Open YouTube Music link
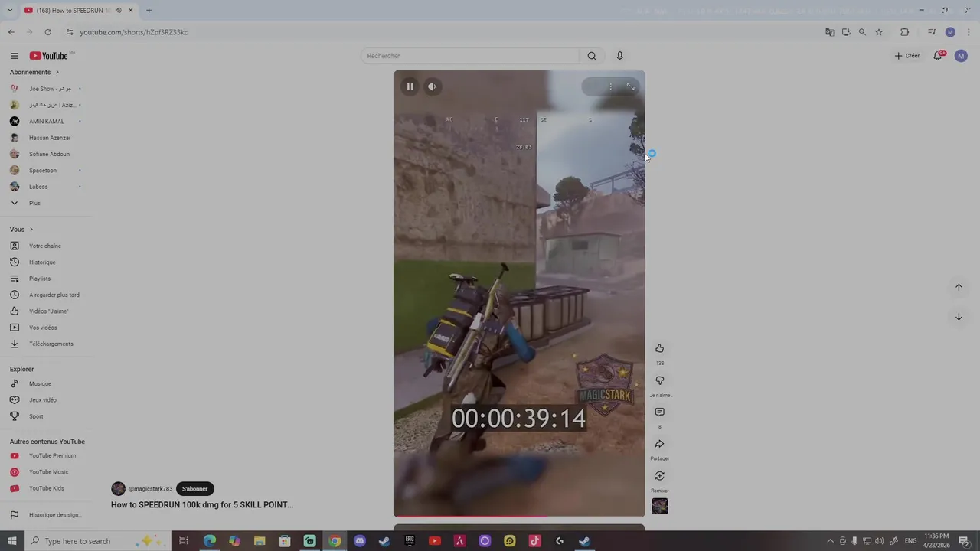Viewport: 980px width, 551px height. [x=48, y=472]
